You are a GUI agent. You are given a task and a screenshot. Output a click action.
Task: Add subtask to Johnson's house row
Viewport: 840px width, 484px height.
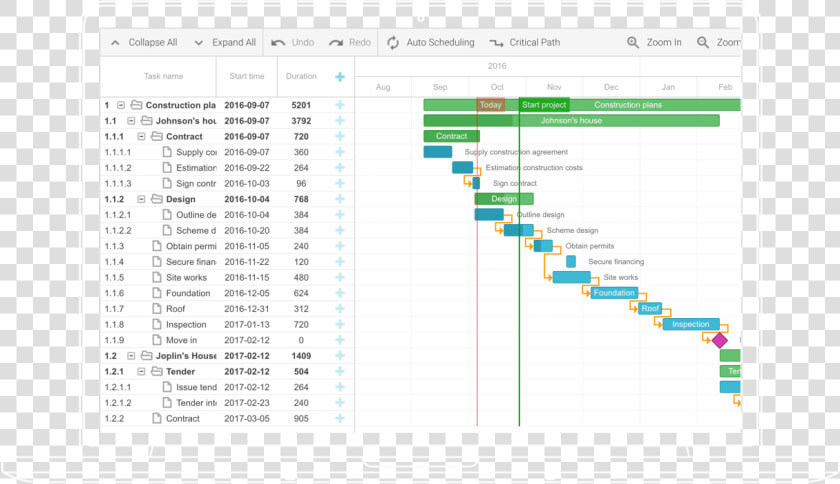click(340, 121)
